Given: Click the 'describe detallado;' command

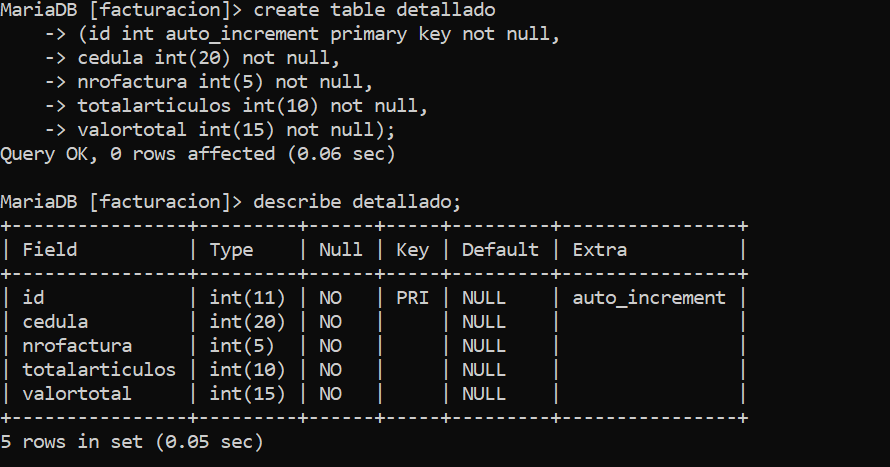Looking at the screenshot, I should (357, 201).
